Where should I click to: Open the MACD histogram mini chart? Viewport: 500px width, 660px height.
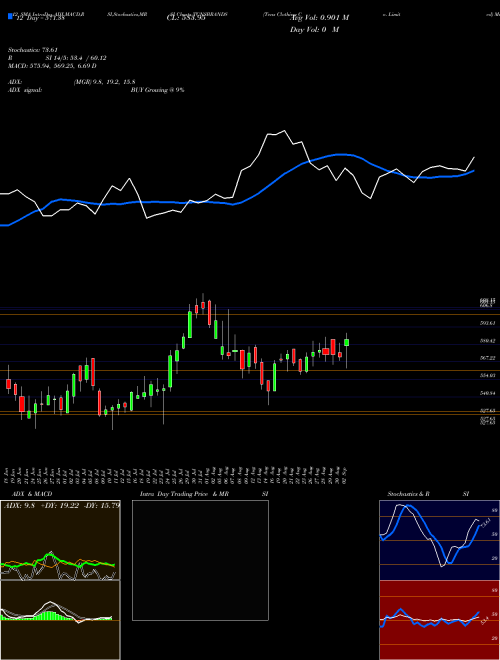[x=60, y=620]
